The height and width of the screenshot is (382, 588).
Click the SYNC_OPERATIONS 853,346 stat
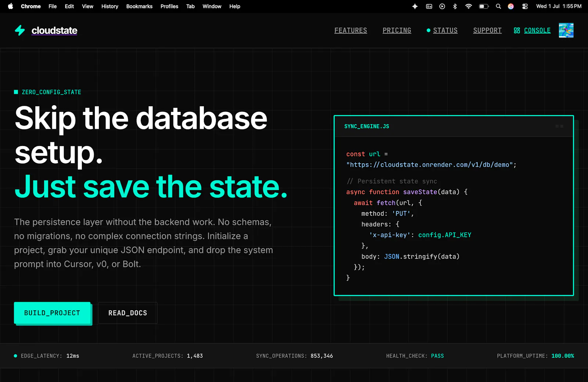coord(294,356)
